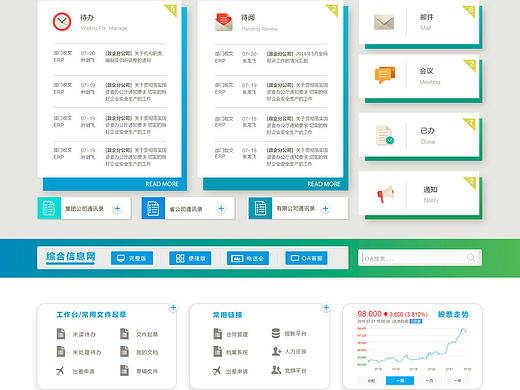Image resolution: width=520 pixels, height=390 pixels.
Task: Click the 有限公司通讯录 address book icon
Action: pos(260,208)
